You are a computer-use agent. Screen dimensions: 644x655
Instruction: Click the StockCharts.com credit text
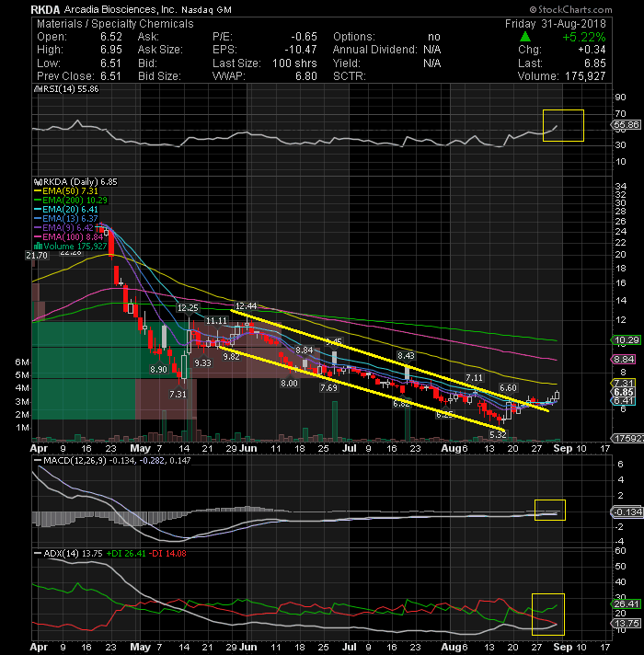click(x=571, y=9)
